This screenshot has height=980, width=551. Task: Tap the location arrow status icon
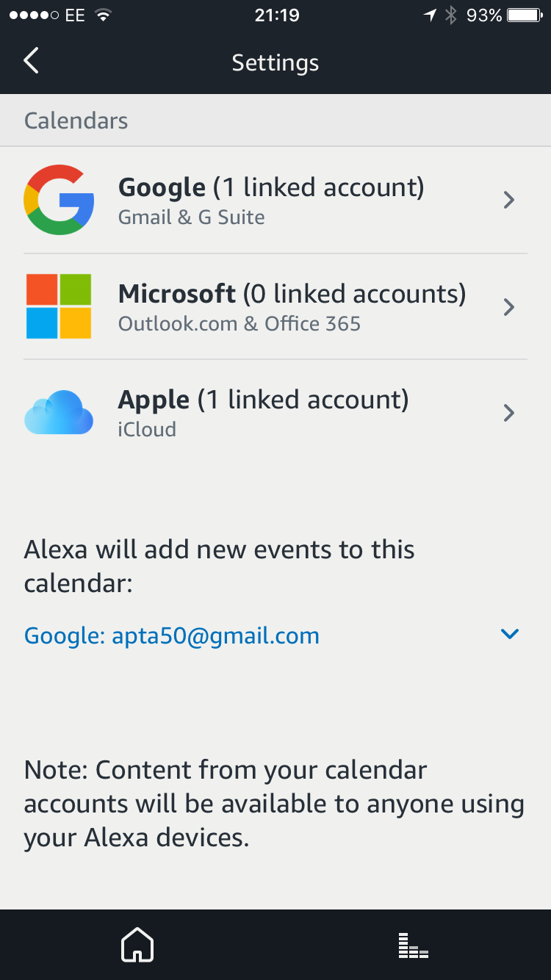[x=431, y=15]
